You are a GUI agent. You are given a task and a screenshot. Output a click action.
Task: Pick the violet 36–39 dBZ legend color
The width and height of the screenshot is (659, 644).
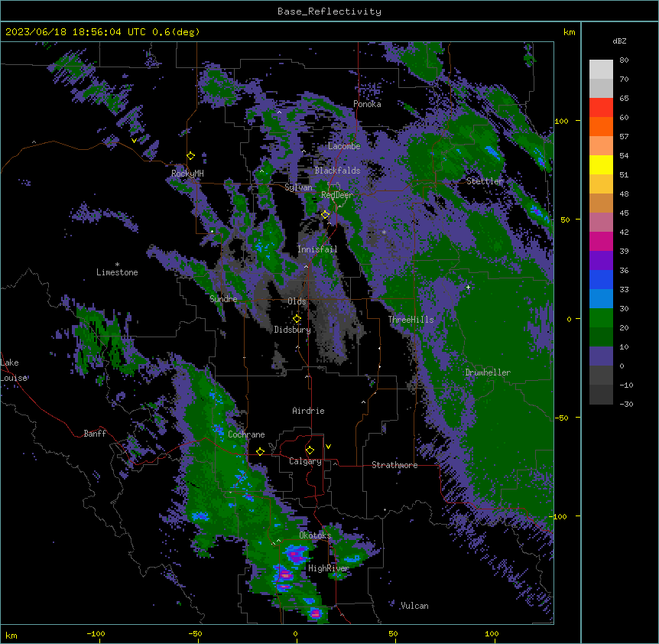601,261
